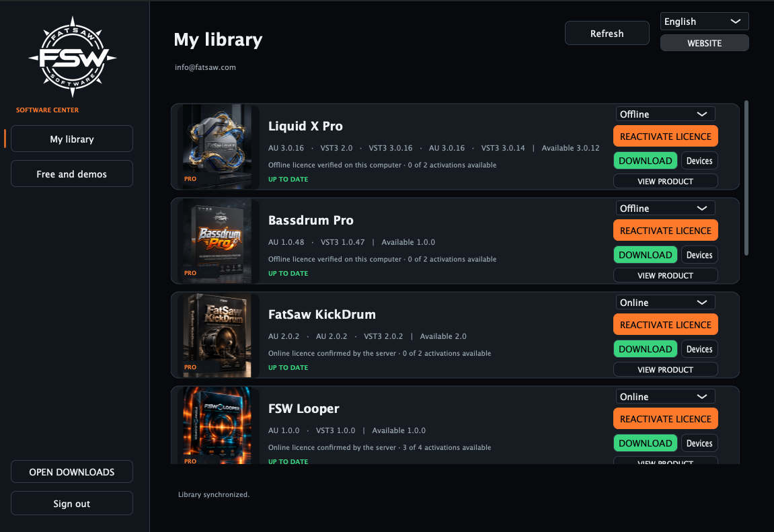The height and width of the screenshot is (532, 774).
Task: Click OPEN DOWNLOADS in the sidebar
Action: tap(72, 471)
